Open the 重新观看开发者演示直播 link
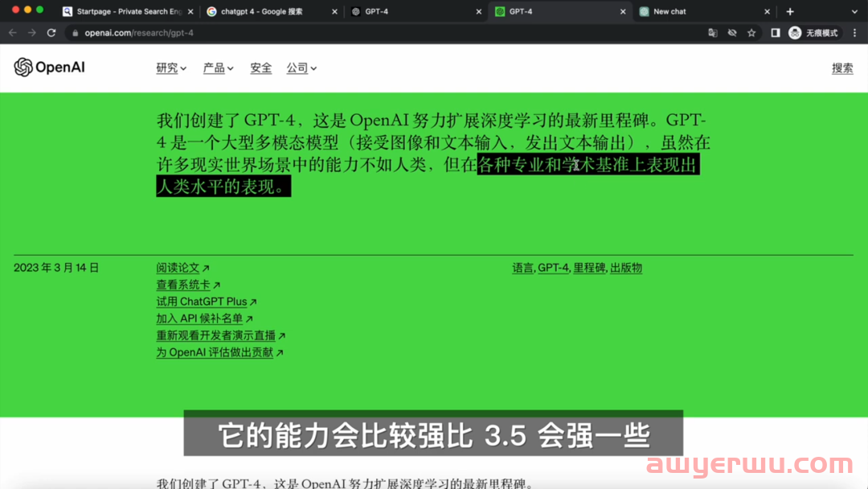868x489 pixels. (221, 335)
